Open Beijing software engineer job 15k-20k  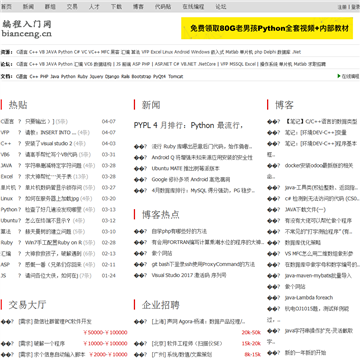[187, 344]
